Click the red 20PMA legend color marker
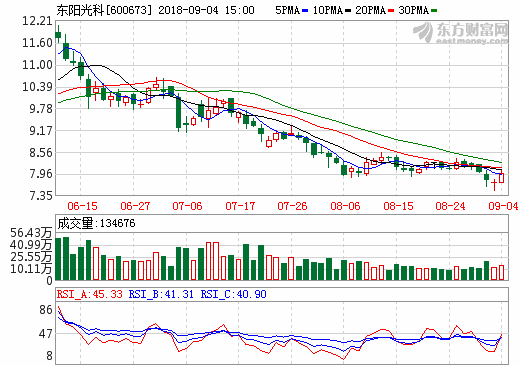 tap(391, 11)
